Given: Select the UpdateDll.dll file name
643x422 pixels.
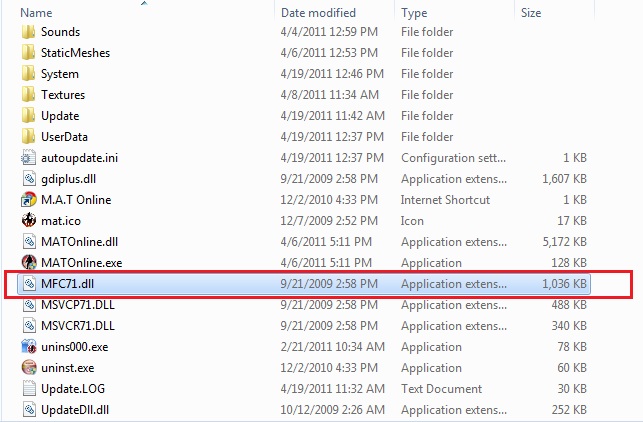Looking at the screenshot, I should point(75,410).
